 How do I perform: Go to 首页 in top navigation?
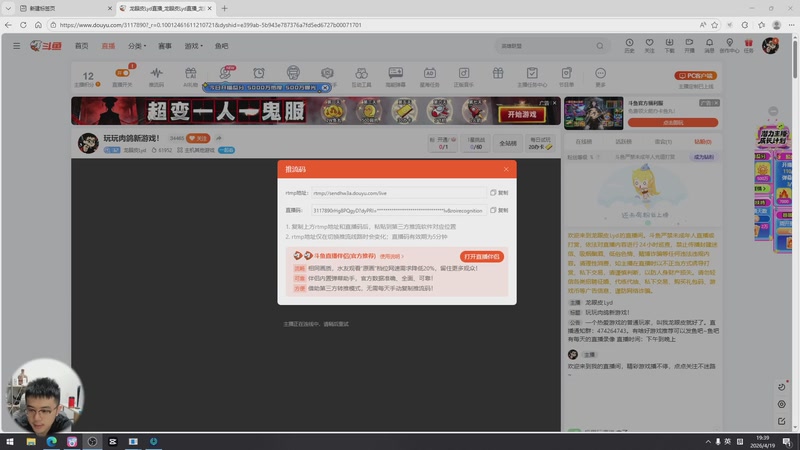coord(82,46)
